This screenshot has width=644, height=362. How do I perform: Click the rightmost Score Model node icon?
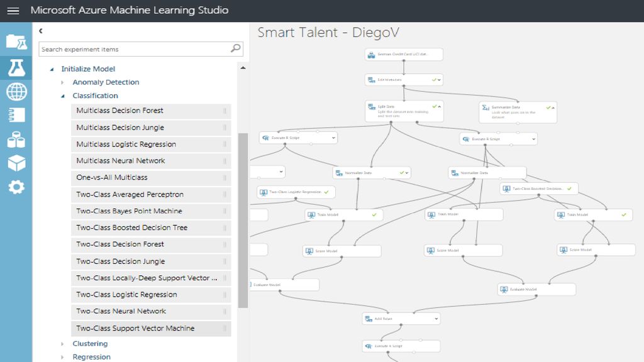pos(563,250)
